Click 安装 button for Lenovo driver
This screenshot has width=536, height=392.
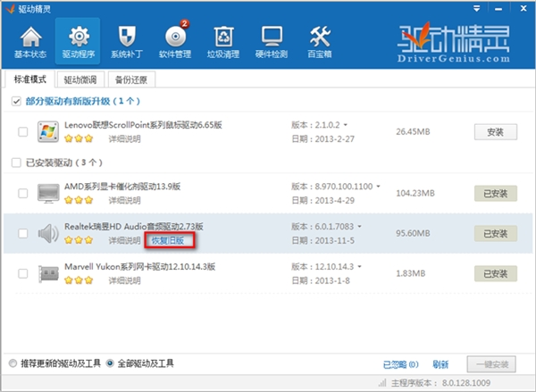pyautogui.click(x=495, y=132)
